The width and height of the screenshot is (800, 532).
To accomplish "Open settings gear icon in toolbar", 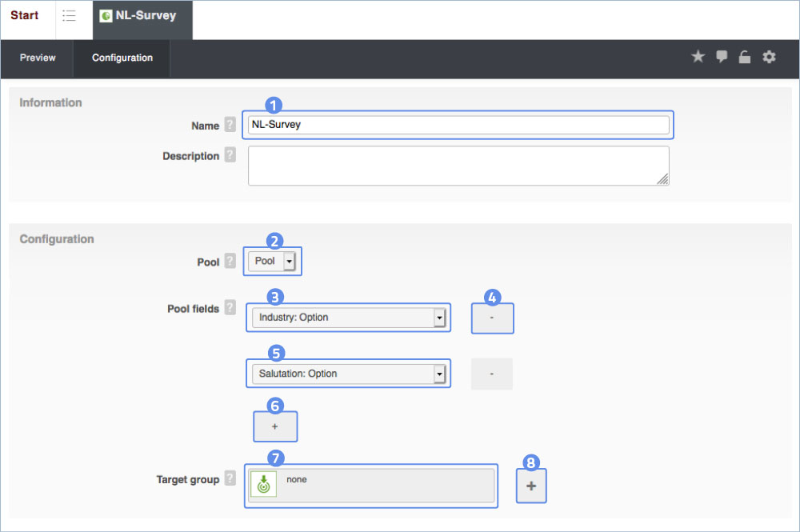I will pos(769,57).
